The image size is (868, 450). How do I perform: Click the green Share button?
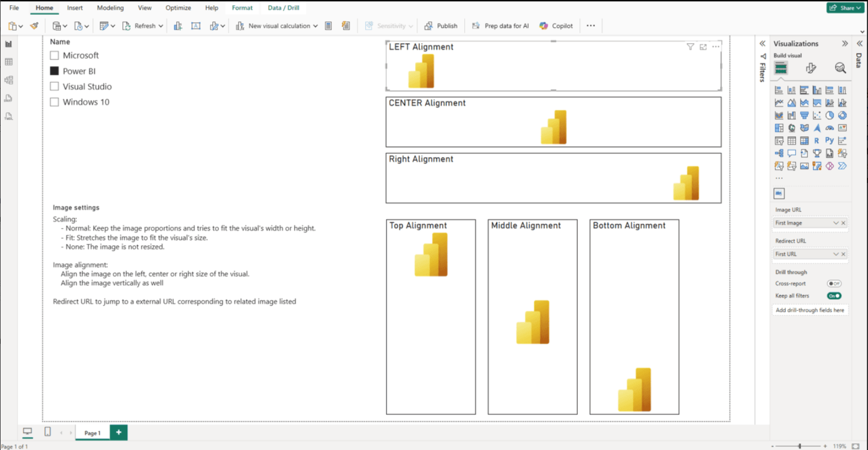click(x=845, y=8)
